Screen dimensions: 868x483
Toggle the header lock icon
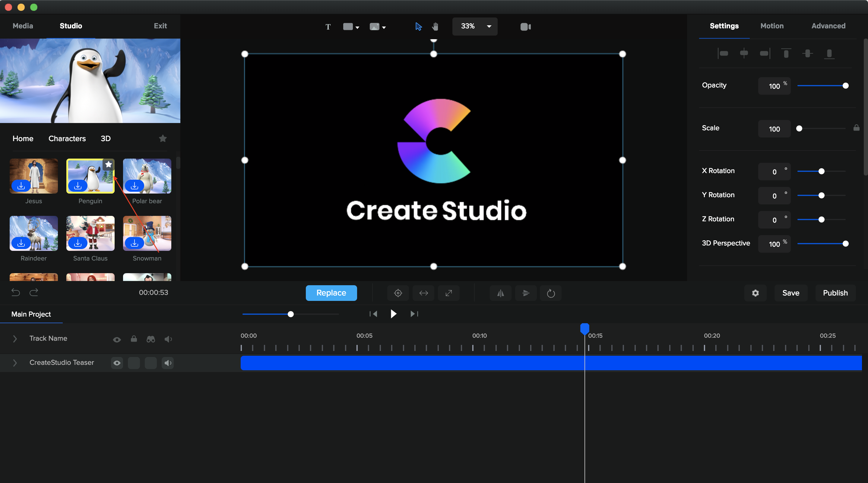point(134,339)
